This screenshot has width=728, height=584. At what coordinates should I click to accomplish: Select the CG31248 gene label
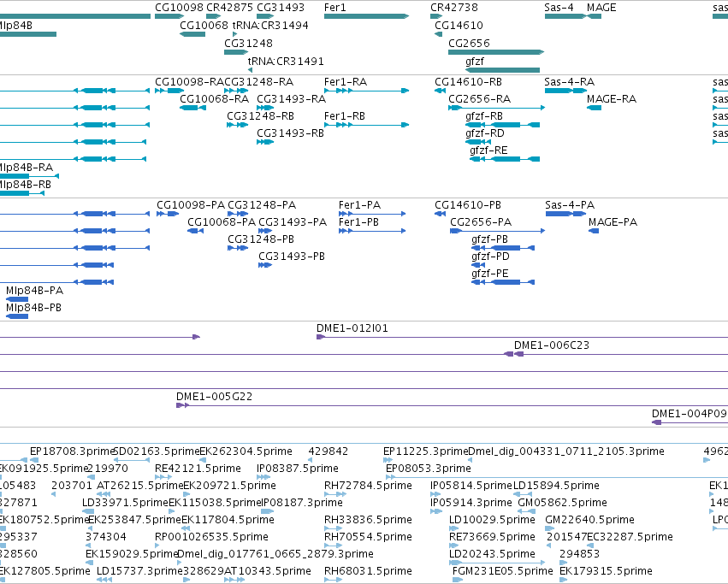point(248,43)
